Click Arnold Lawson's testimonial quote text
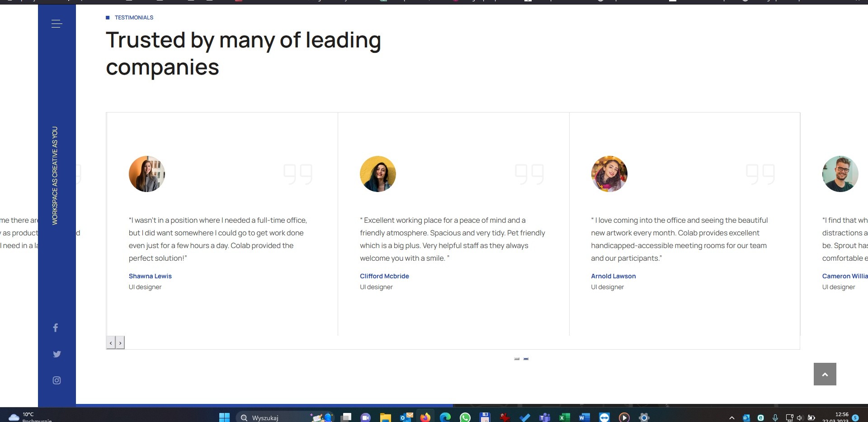Screen dimensions: 868x422 tap(679, 239)
